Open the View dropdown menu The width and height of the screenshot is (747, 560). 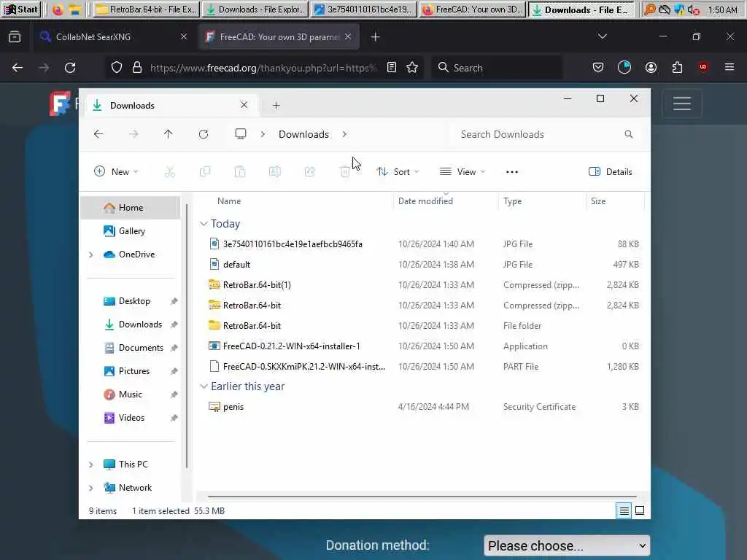click(462, 172)
